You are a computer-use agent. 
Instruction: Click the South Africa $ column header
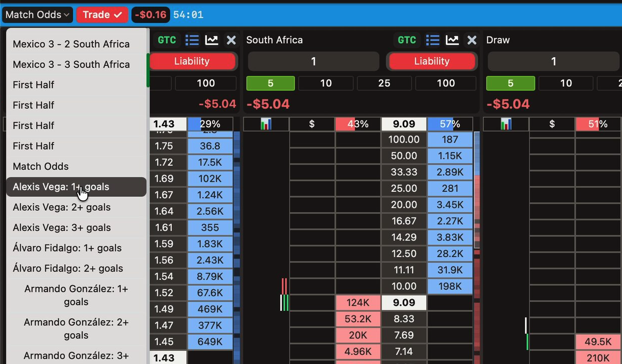tap(312, 124)
